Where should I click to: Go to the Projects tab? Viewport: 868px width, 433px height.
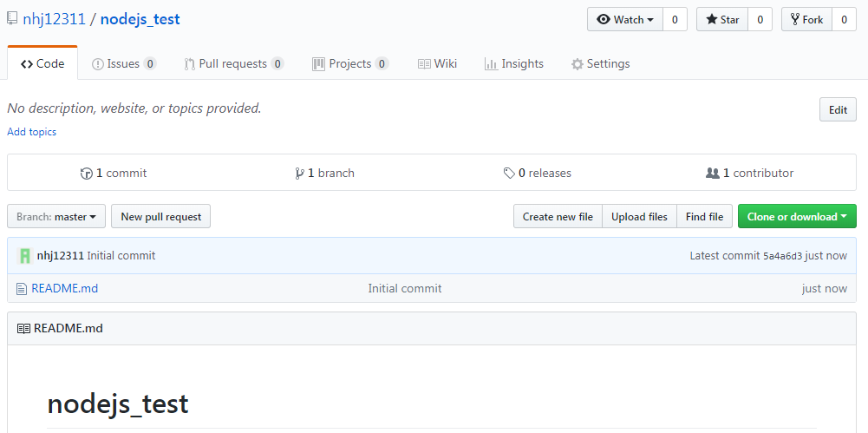click(349, 63)
